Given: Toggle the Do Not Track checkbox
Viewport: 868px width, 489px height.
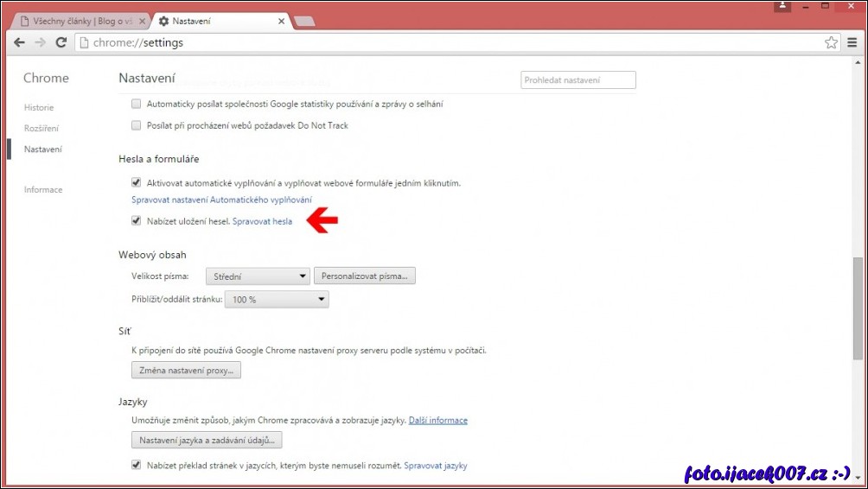Looking at the screenshot, I should click(x=136, y=125).
